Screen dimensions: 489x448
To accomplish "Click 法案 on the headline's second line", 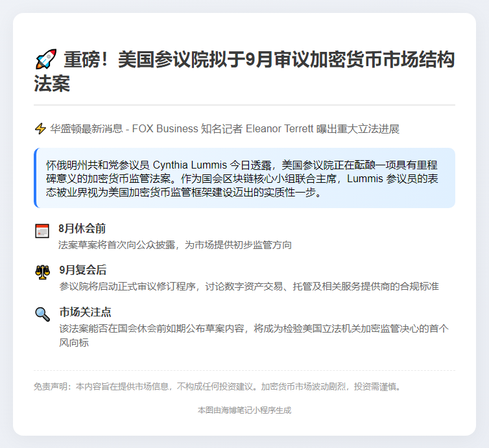I will point(52,83).
